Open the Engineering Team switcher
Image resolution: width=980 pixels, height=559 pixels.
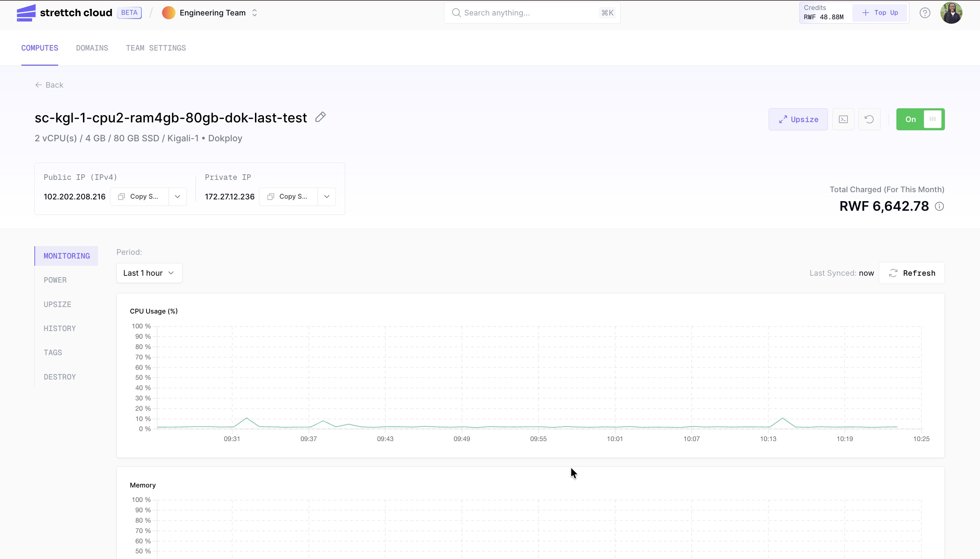tap(210, 13)
